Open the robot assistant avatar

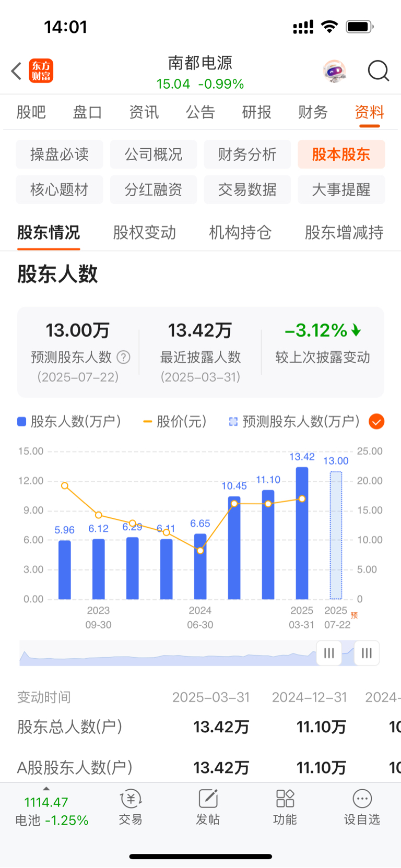(x=335, y=71)
